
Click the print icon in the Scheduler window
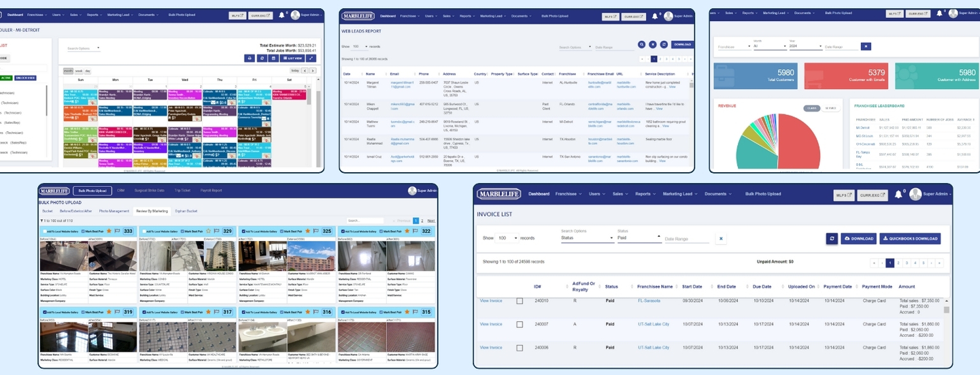[249, 59]
